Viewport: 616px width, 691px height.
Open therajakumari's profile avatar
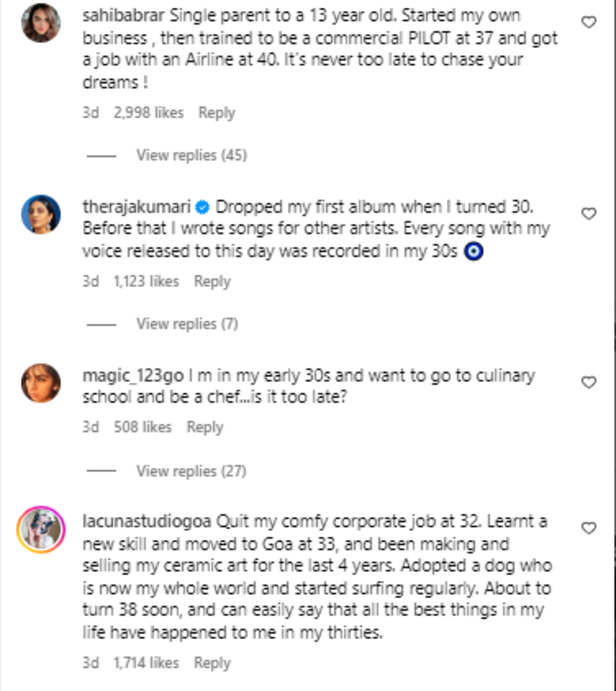(x=41, y=213)
